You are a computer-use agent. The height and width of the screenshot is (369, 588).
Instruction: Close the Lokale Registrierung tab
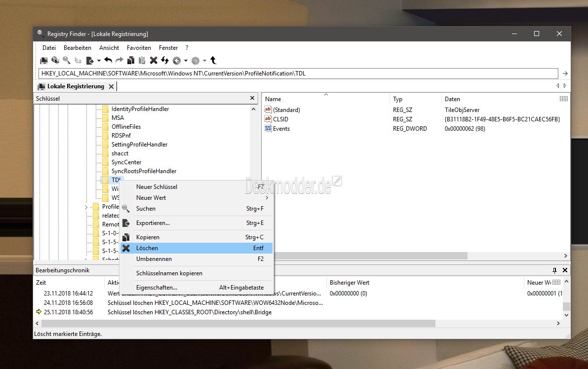[111, 86]
